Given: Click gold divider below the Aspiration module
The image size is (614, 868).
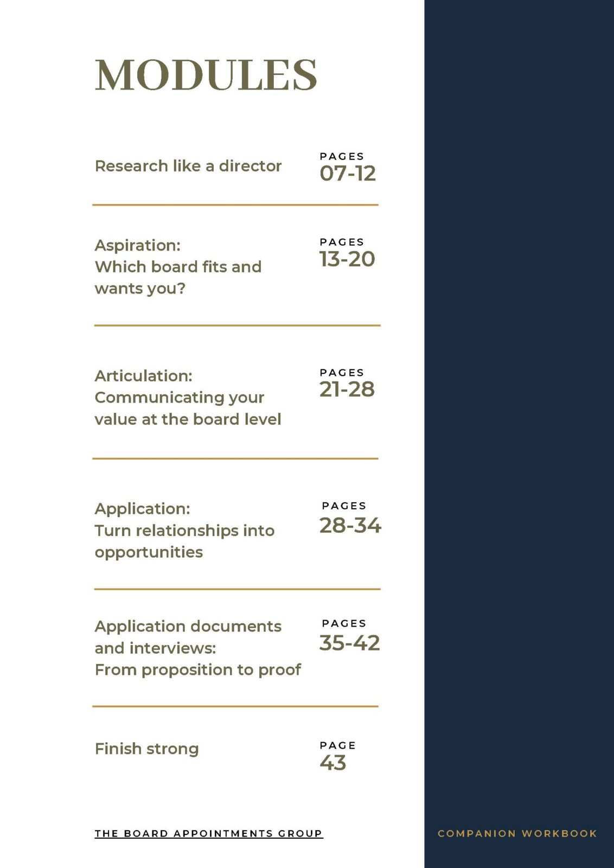Looking at the screenshot, I should click(x=237, y=325).
